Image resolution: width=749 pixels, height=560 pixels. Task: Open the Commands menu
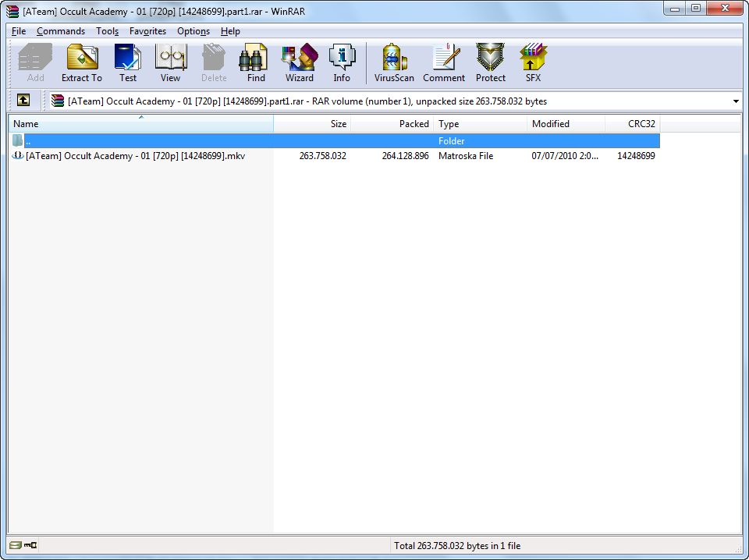coord(61,31)
